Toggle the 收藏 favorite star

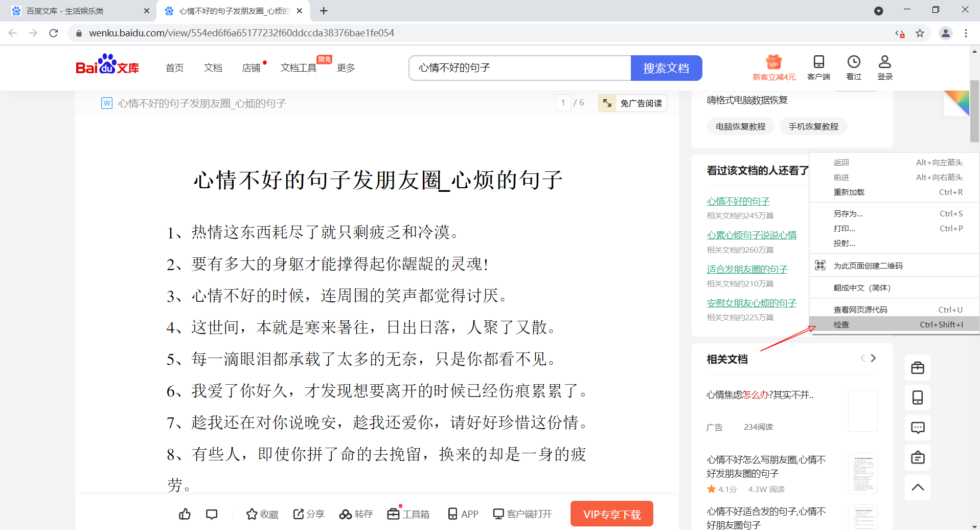[262, 514]
